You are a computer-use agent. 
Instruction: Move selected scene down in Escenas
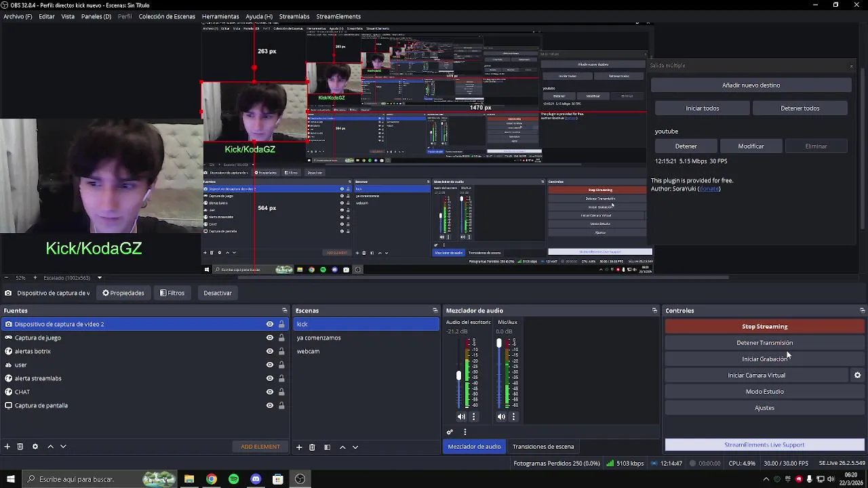click(355, 447)
